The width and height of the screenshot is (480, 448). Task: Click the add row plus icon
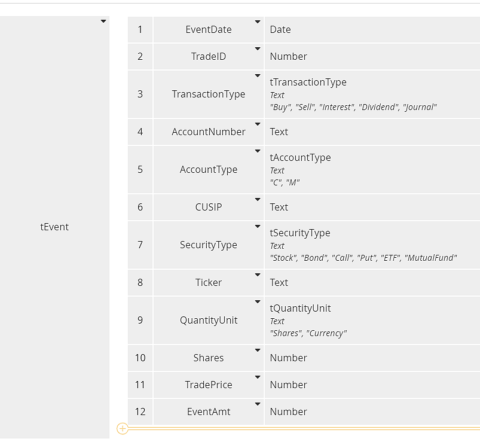[123, 428]
